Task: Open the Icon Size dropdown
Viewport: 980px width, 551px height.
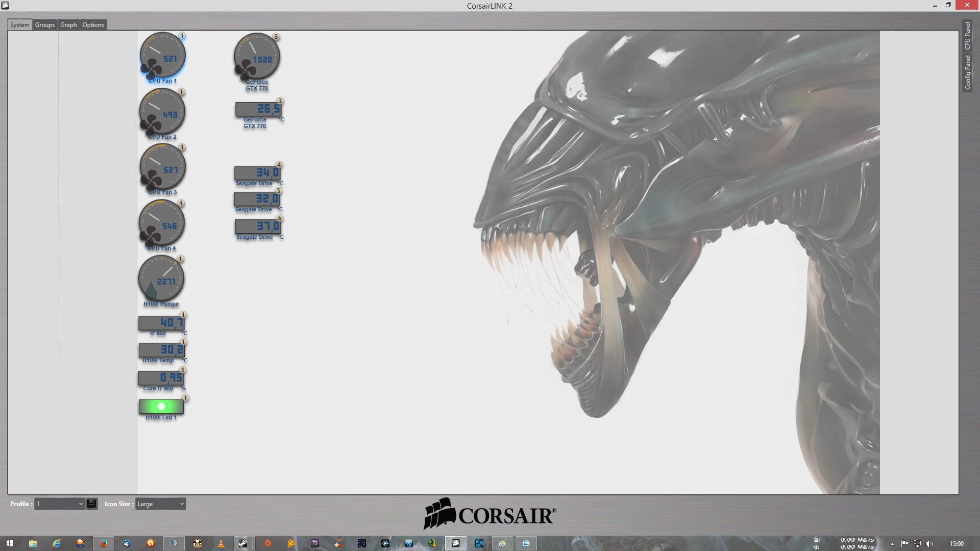Action: [160, 504]
